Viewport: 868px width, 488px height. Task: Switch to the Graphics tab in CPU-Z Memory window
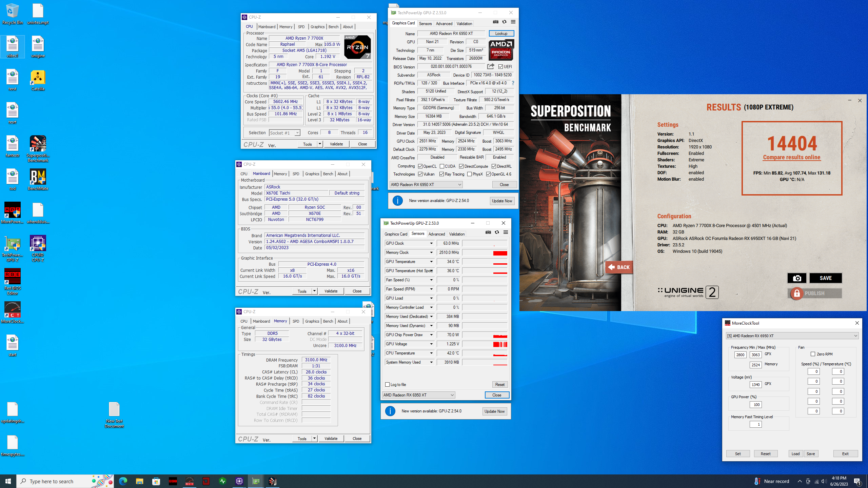point(312,321)
